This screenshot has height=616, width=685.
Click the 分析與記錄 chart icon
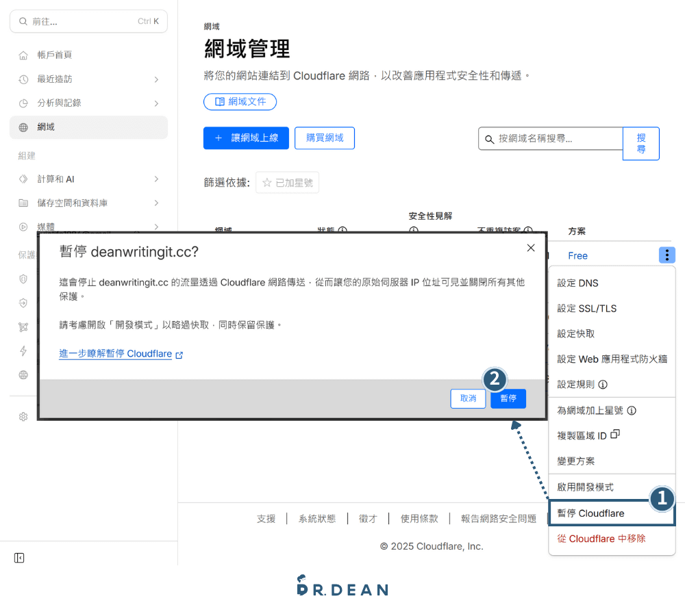[23, 103]
